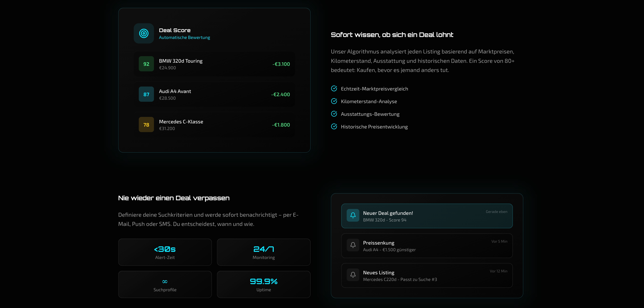
Task: Click checkmark next to Historische Preisentwicklung
Action: point(334,127)
